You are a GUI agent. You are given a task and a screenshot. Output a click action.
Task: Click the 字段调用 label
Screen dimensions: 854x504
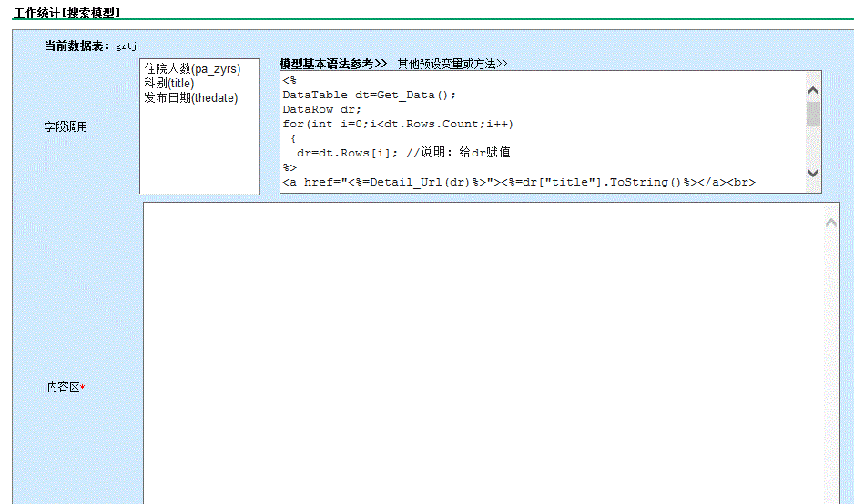[67, 127]
